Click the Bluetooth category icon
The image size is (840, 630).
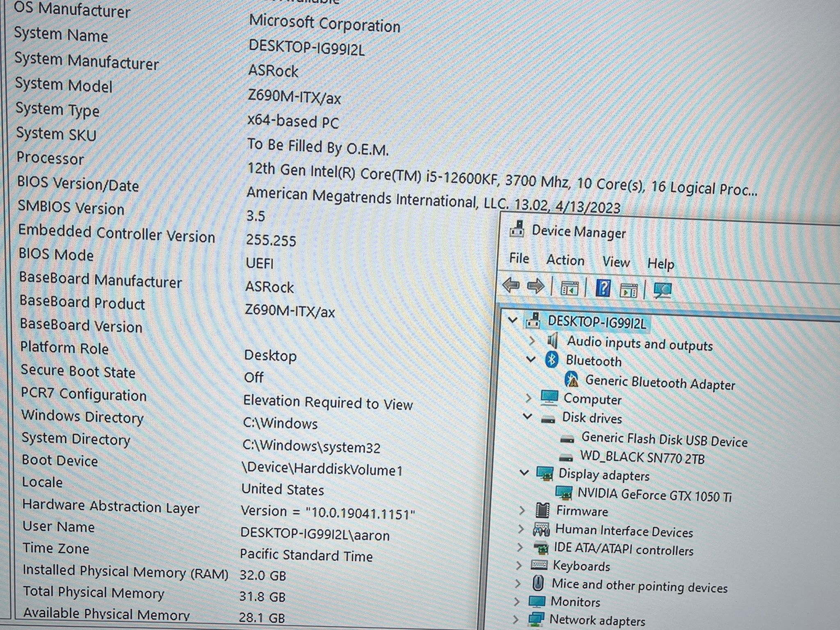click(552, 360)
